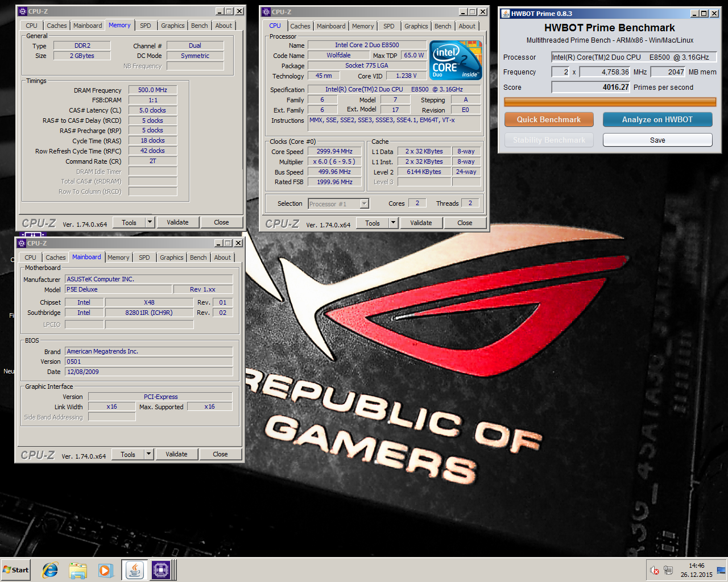Click the 2047 MB mem field

tap(668, 72)
